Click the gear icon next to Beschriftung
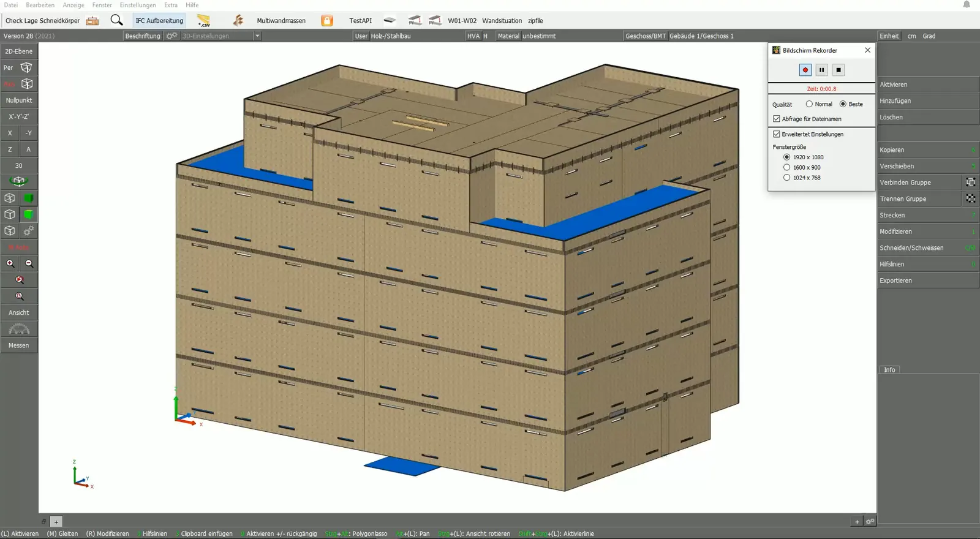This screenshot has height=539, width=980. point(171,36)
